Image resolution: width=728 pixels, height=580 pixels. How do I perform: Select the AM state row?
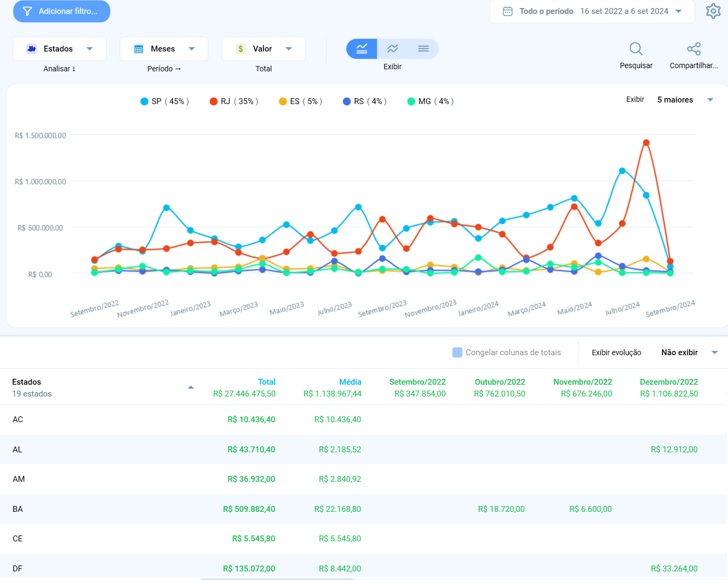coord(364,479)
